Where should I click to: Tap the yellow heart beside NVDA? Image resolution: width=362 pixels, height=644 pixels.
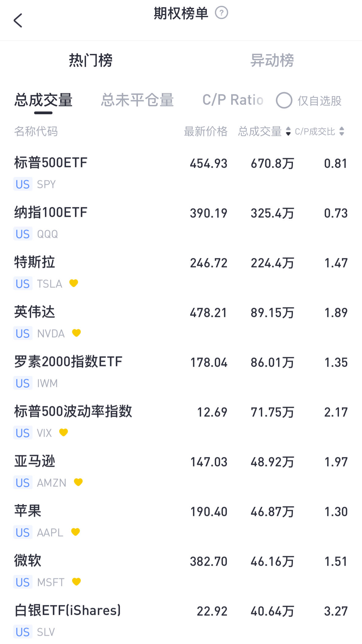[x=76, y=333]
